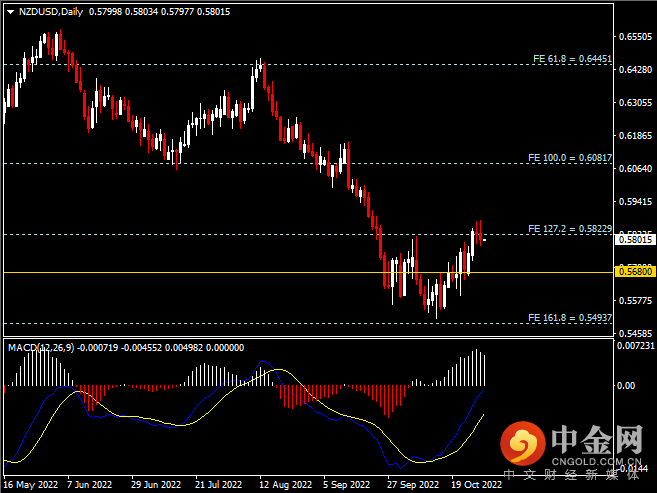Click the CNGOLD.COM.CN watermark text
This screenshot has height=493, width=657.
(x=592, y=462)
